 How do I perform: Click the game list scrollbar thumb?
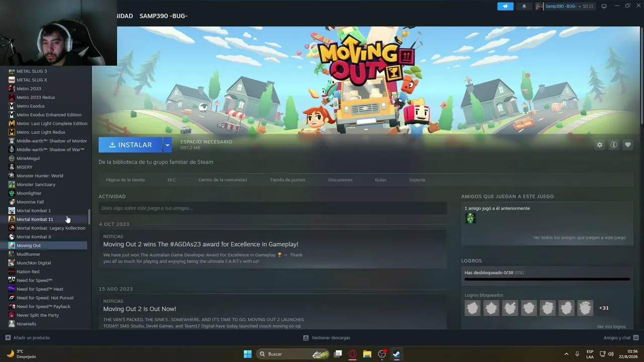click(89, 217)
